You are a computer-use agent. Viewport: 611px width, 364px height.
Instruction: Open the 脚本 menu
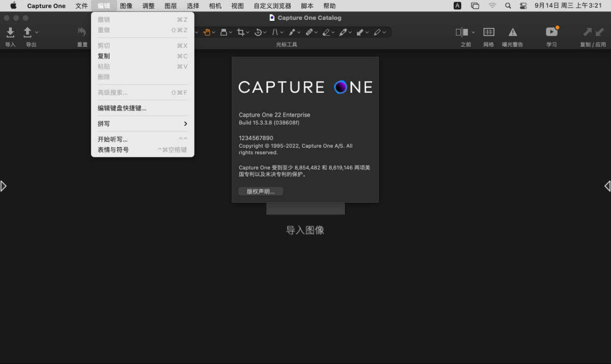[x=307, y=6]
